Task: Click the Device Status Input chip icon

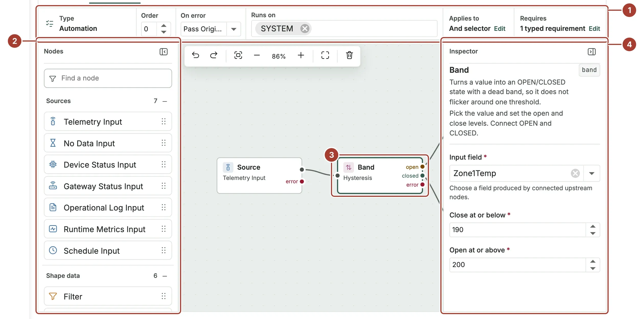Action: click(53, 164)
